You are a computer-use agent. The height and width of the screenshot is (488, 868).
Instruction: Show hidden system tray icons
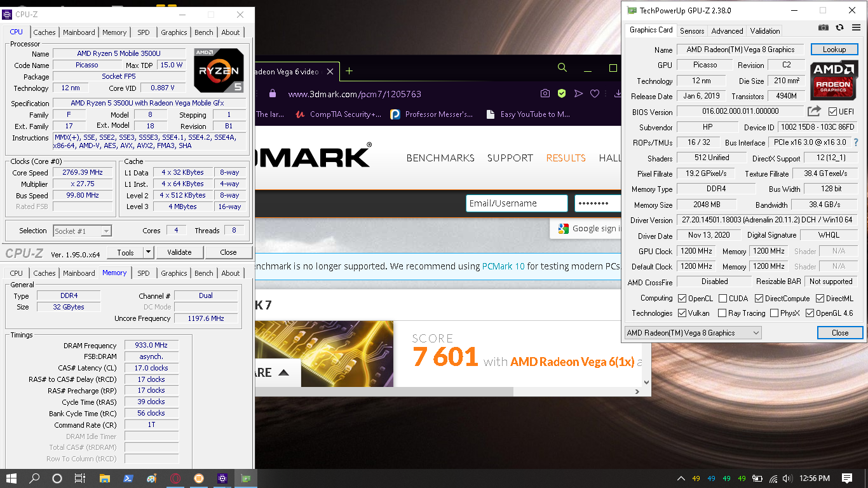click(681, 478)
